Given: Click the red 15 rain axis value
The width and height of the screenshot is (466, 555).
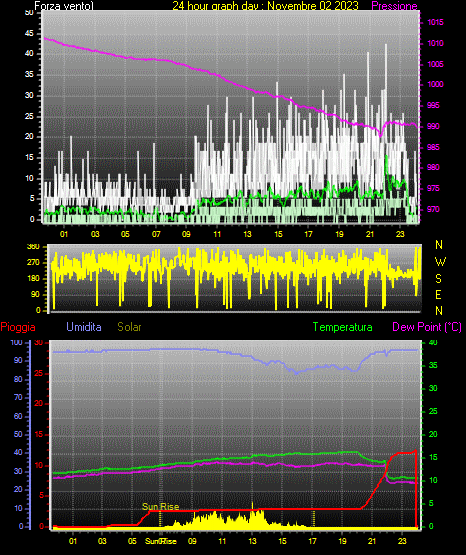Looking at the screenshot, I should point(39,434).
